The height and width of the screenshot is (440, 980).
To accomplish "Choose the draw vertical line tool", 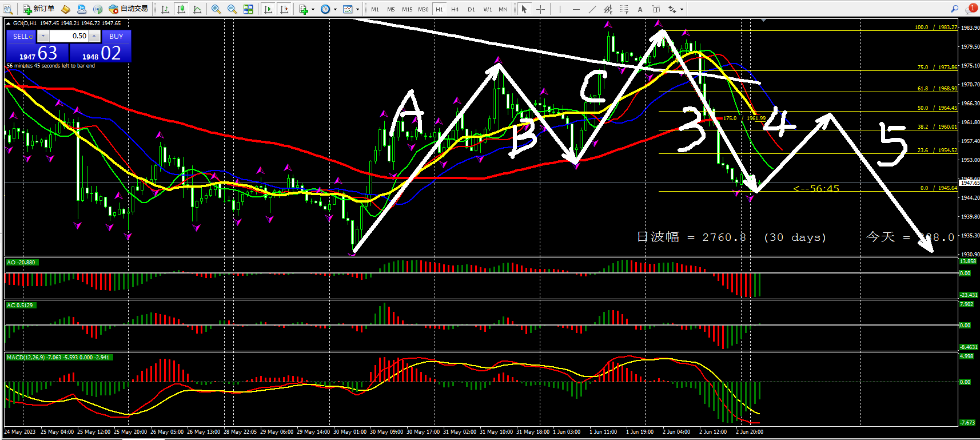I will pos(560,9).
